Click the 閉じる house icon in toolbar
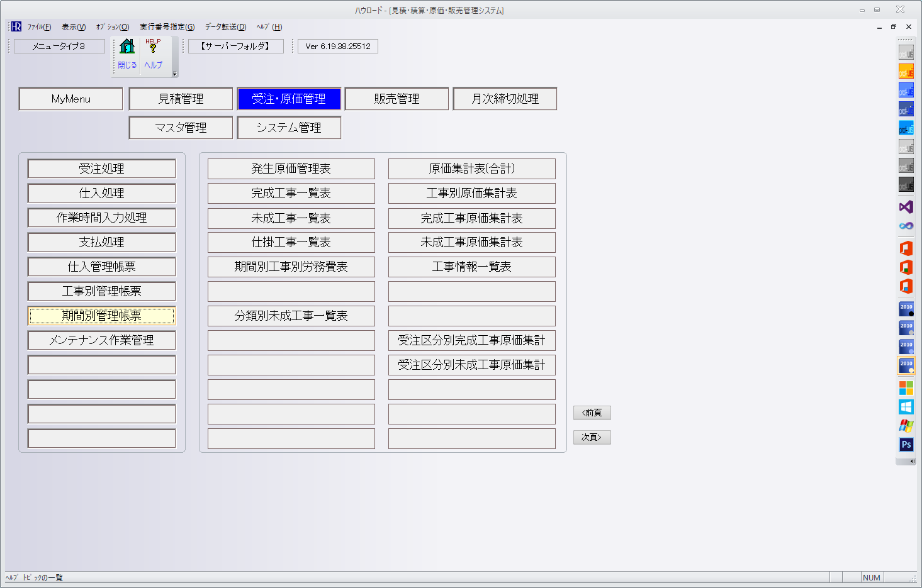This screenshot has width=922, height=588. coord(127,48)
